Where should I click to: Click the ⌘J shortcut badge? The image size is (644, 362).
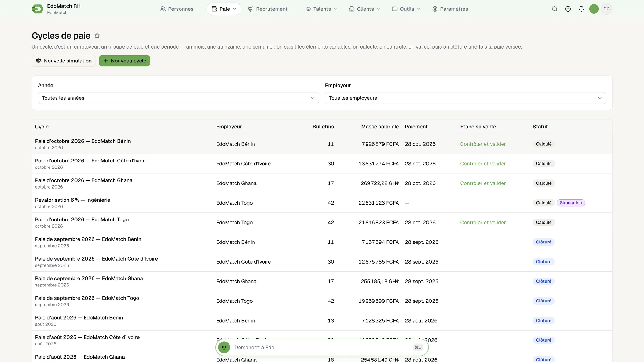[418, 347]
